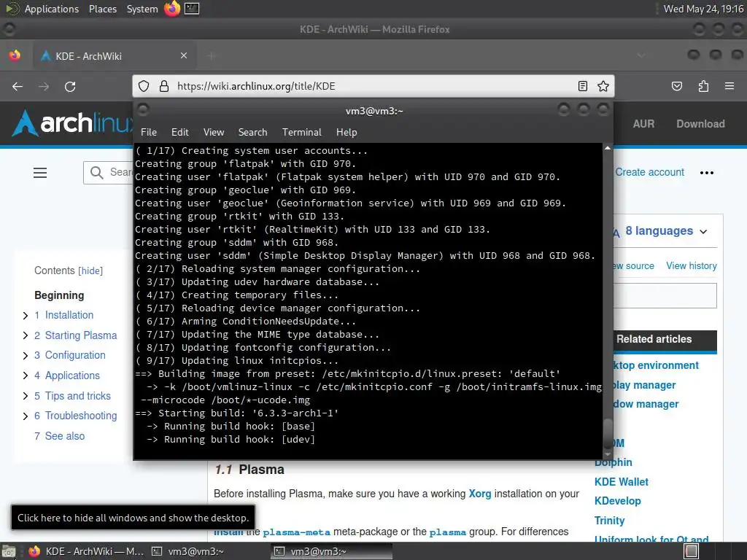
Task: Switch to first vm3@vm3 taskbar entry
Action: pyautogui.click(x=188, y=551)
